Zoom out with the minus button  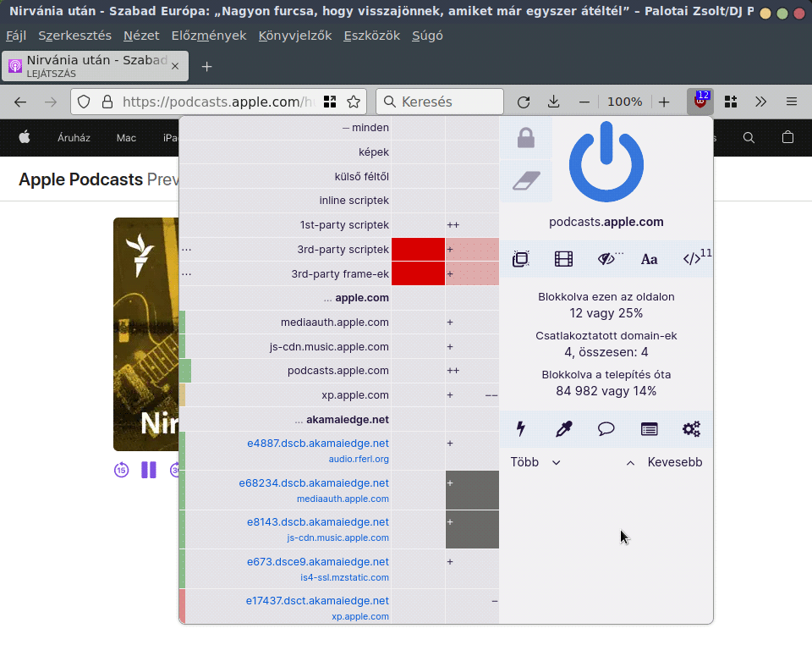click(x=584, y=102)
